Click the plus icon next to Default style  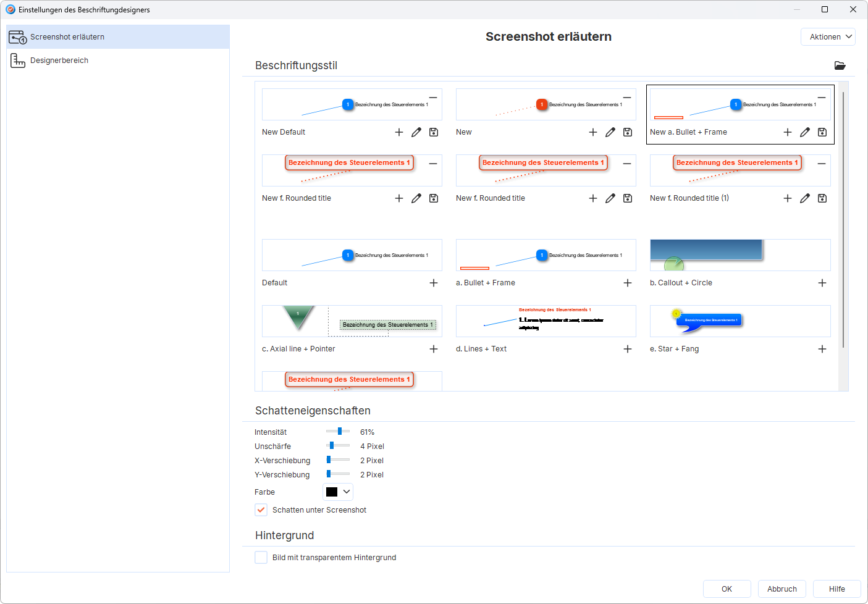(434, 283)
